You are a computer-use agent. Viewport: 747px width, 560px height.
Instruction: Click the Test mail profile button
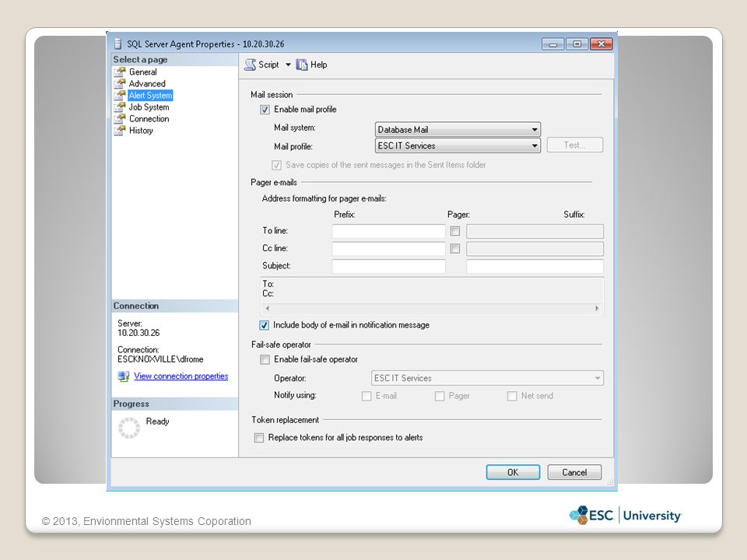pos(575,145)
